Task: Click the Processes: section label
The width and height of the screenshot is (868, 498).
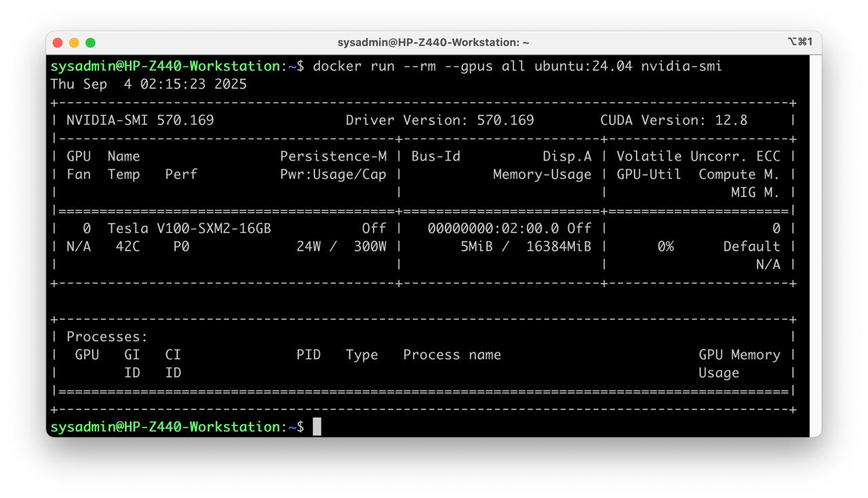Action: (x=107, y=337)
